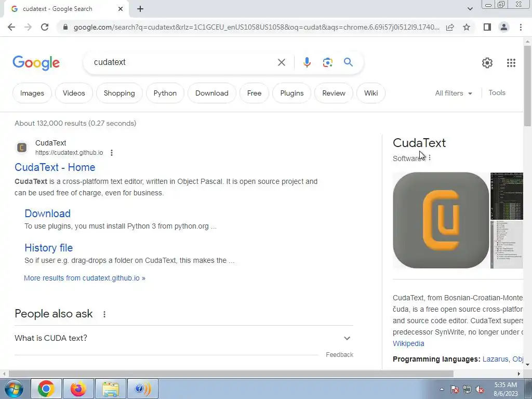The height and width of the screenshot is (399, 532).
Task: Open the tab search dropdown arrow
Action: tap(470, 9)
